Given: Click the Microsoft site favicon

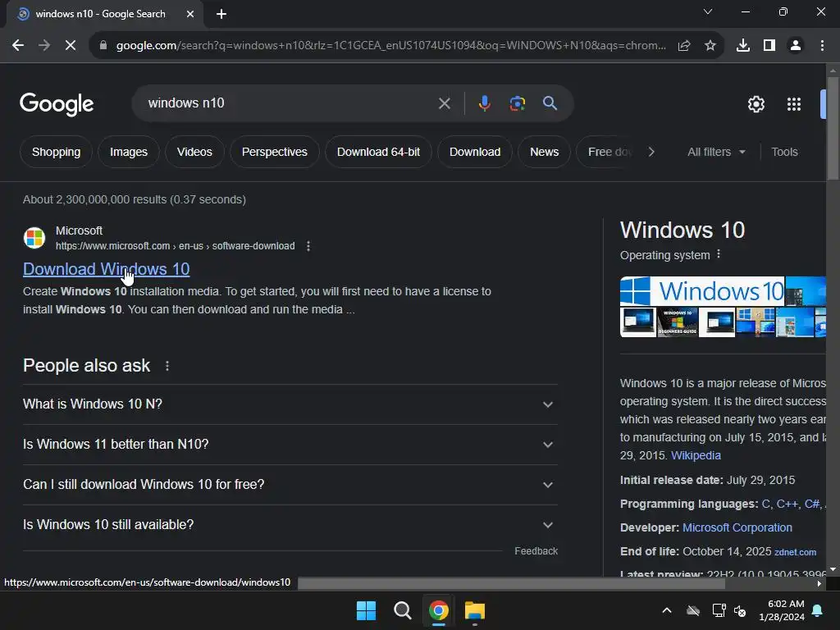Looking at the screenshot, I should coord(34,238).
